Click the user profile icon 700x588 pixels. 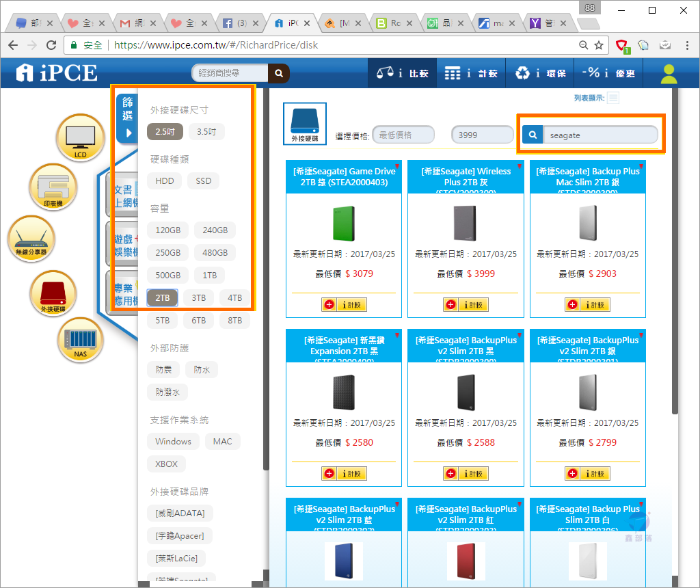(x=669, y=74)
